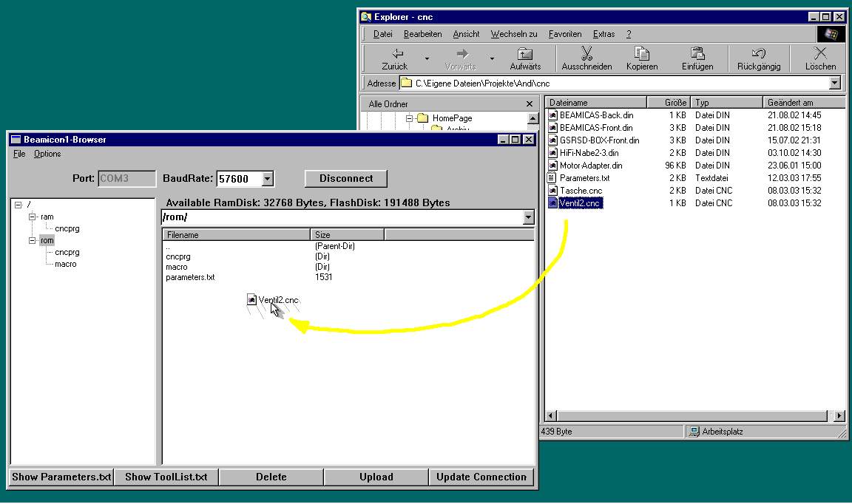Viewport: 852px width, 504px height.
Task: Click Show ToolList.txt button
Action: pyautogui.click(x=166, y=477)
